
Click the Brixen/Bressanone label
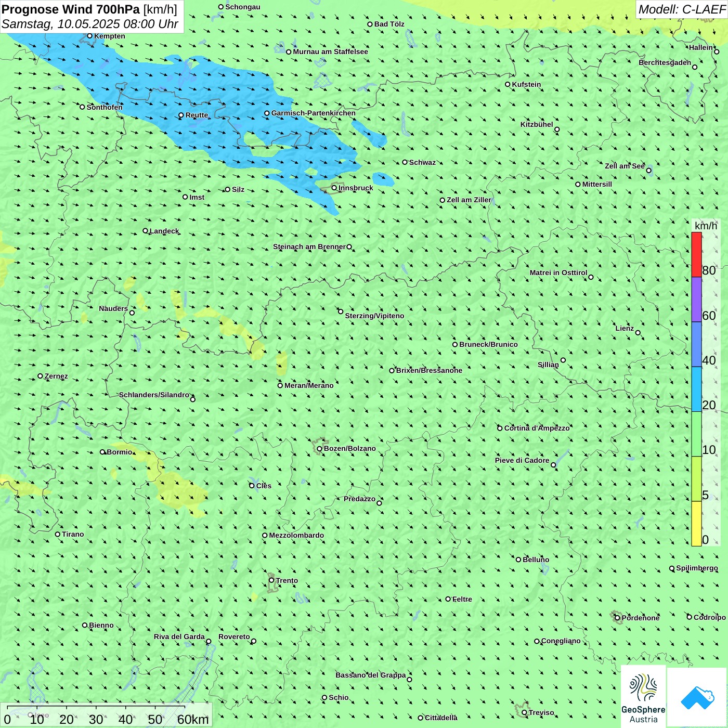[x=429, y=370]
